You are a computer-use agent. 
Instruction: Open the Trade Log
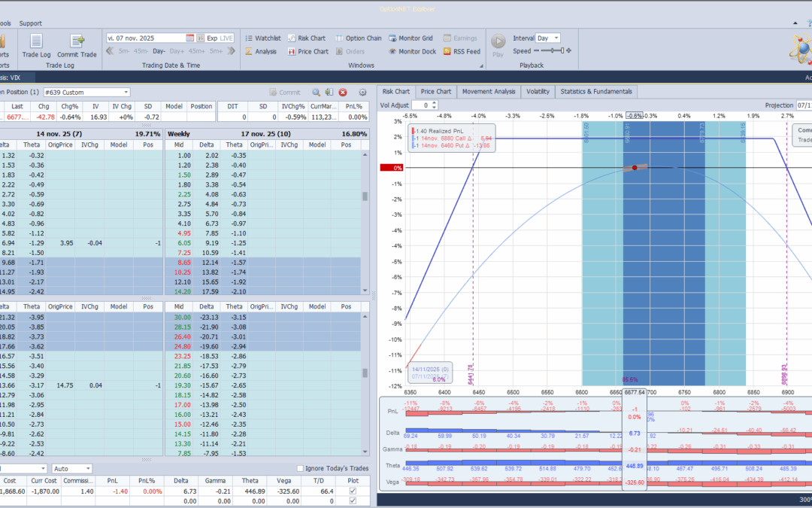36,46
